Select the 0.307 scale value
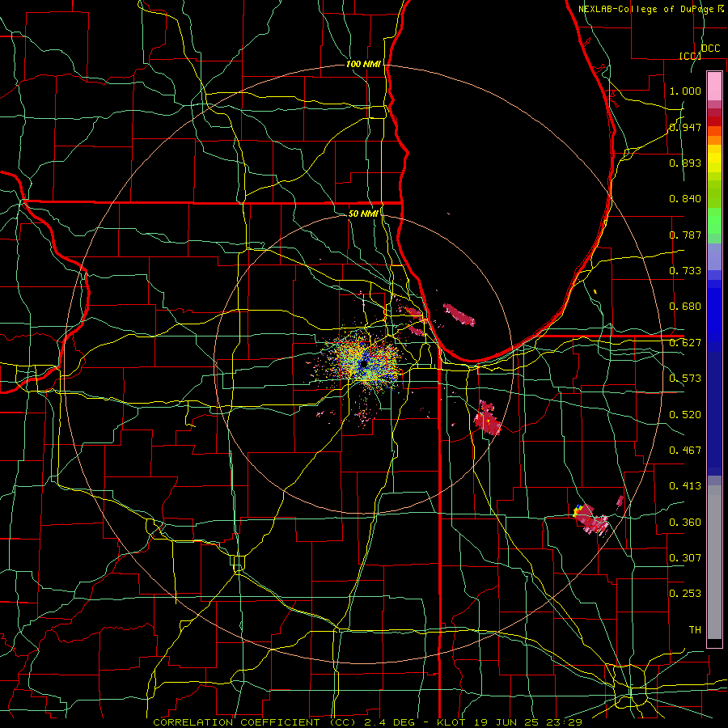 [x=685, y=558]
